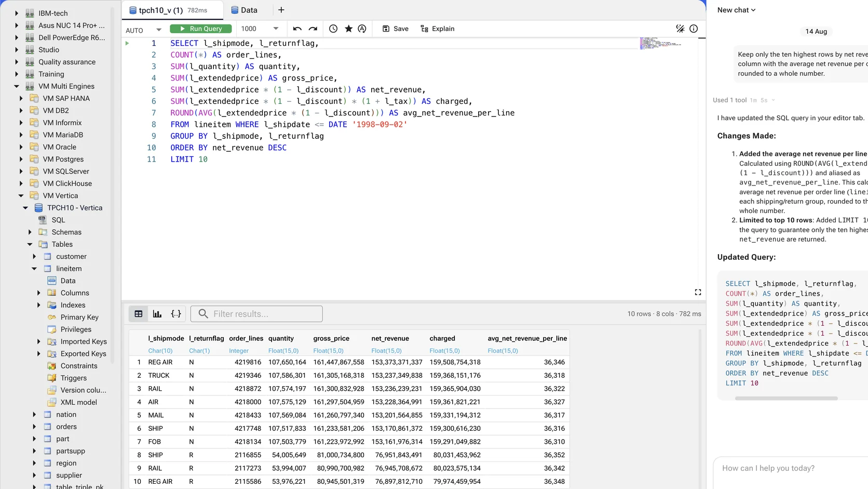Collapse the VM Vertica folder

pyautogui.click(x=21, y=195)
